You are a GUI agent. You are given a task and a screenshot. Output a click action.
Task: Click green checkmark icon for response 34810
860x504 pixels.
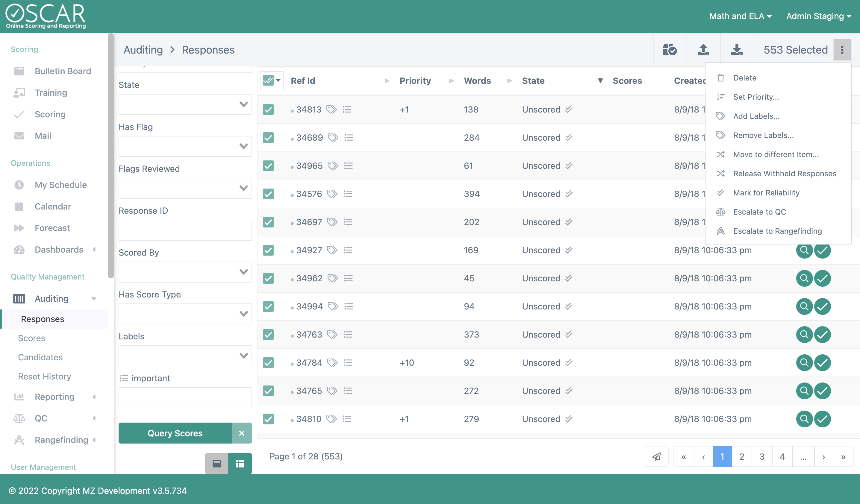(x=823, y=419)
